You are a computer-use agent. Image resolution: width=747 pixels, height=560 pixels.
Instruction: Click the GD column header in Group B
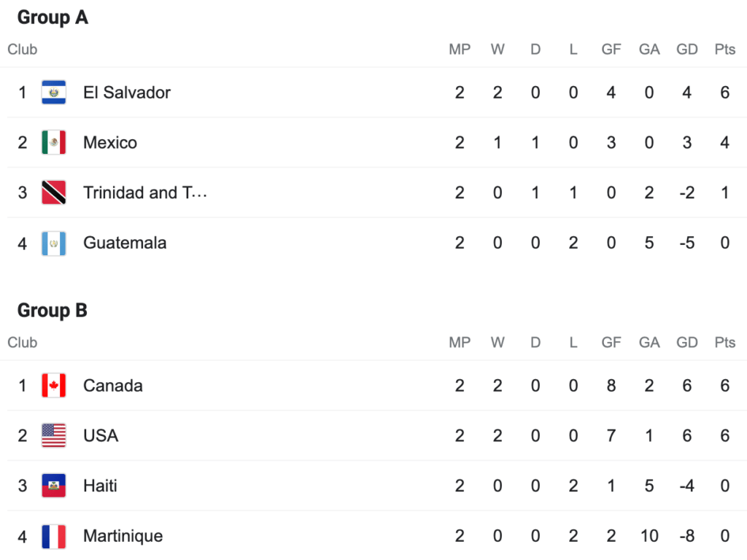(x=687, y=343)
